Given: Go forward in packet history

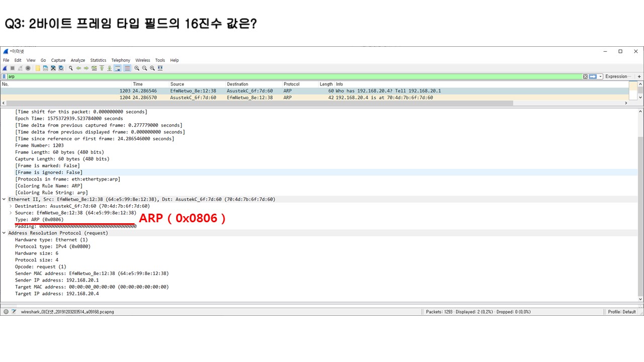Looking at the screenshot, I should [86, 68].
